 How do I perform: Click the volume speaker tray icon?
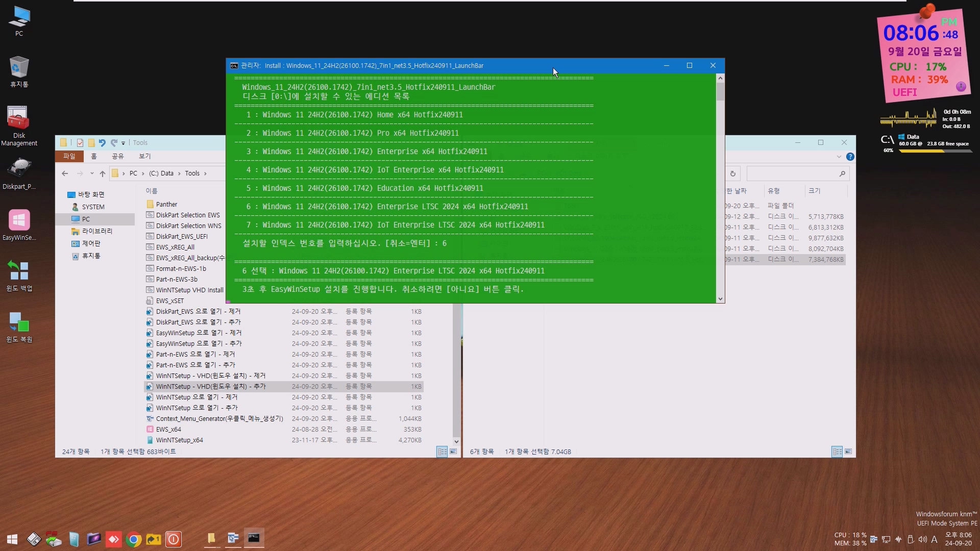[x=922, y=539]
